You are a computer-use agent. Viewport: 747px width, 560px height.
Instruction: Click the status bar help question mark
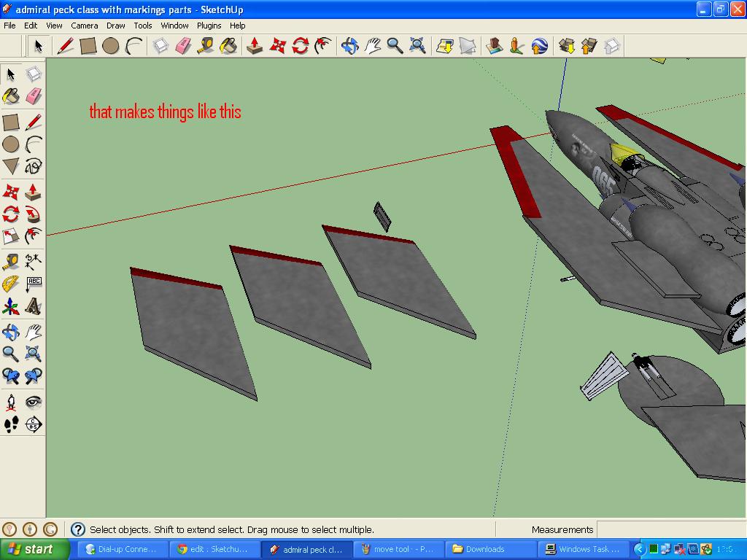tap(78, 530)
